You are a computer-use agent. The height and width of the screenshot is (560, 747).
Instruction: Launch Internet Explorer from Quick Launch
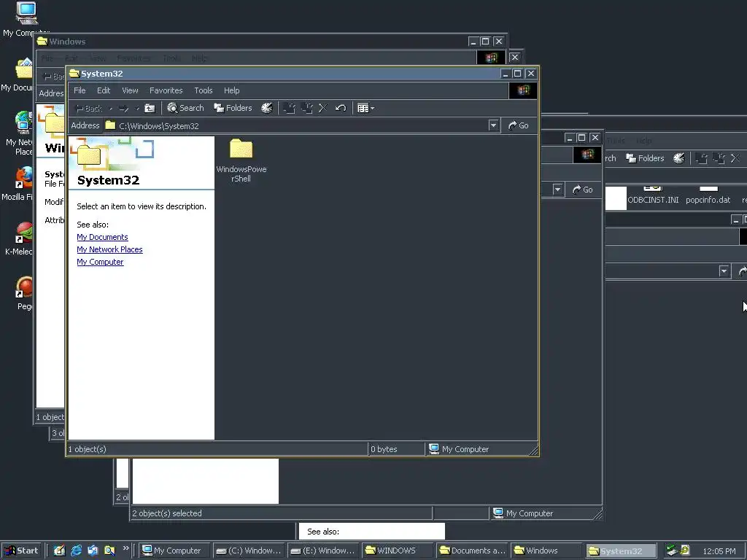click(76, 551)
